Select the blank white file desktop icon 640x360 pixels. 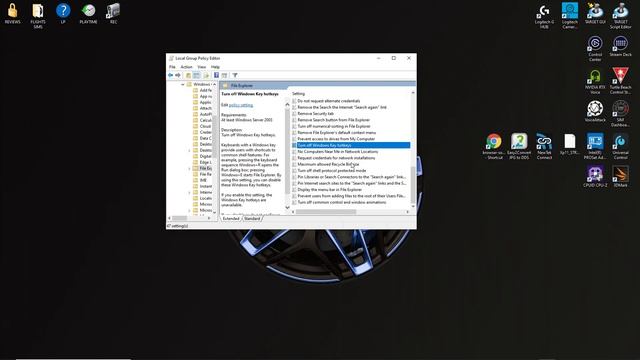(x=570, y=144)
